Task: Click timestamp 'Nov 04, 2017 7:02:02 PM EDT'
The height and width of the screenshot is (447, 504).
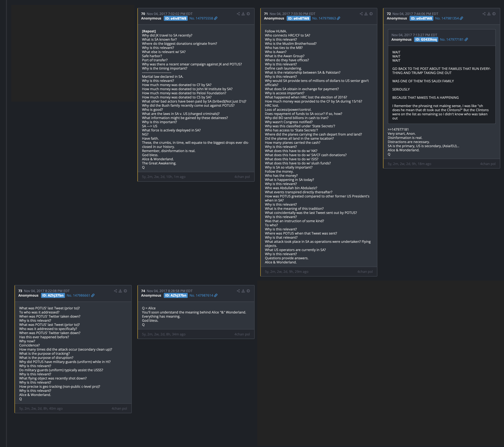Action: pos(170,14)
